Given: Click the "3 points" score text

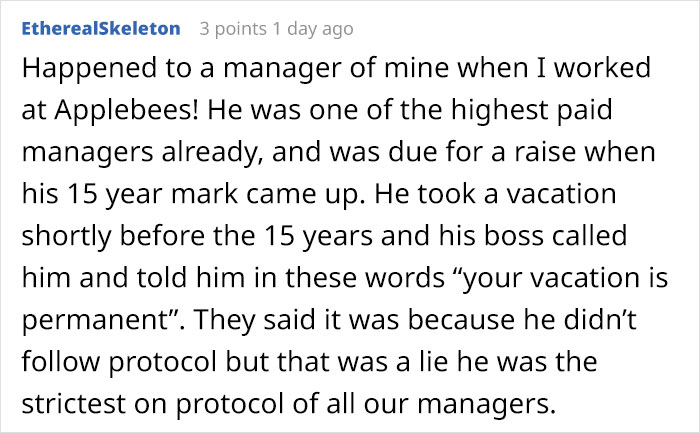Looking at the screenshot, I should click(x=233, y=29).
